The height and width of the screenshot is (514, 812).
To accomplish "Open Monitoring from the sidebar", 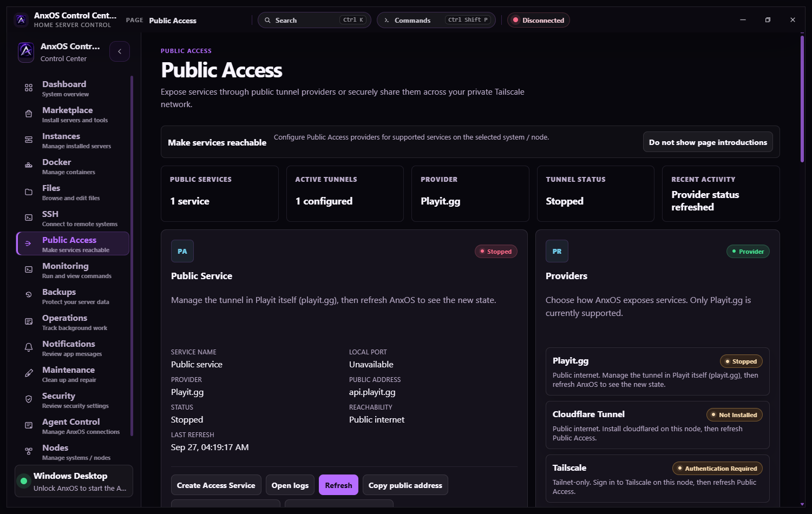I will point(73,270).
